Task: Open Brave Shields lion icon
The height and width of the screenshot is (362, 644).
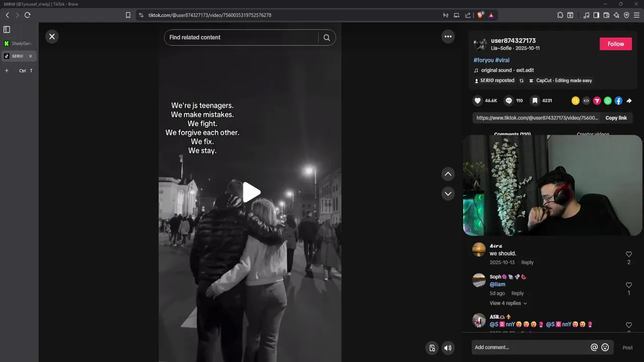Action: (x=480, y=15)
